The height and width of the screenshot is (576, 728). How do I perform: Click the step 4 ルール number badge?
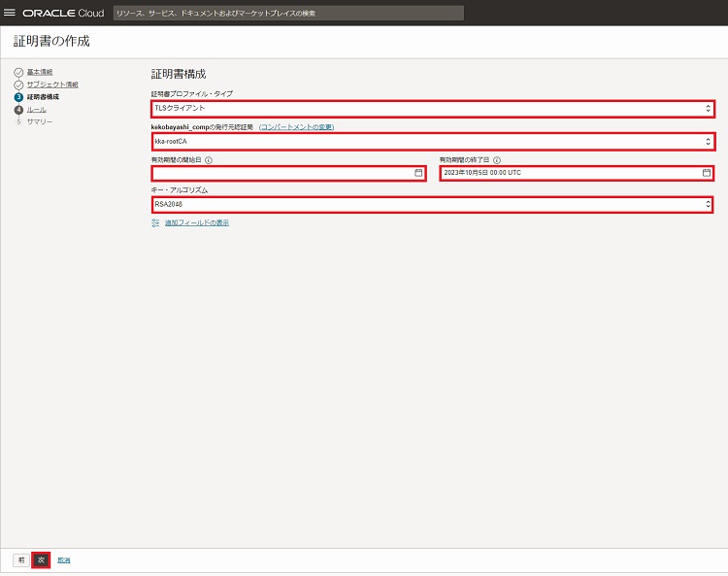pos(18,110)
